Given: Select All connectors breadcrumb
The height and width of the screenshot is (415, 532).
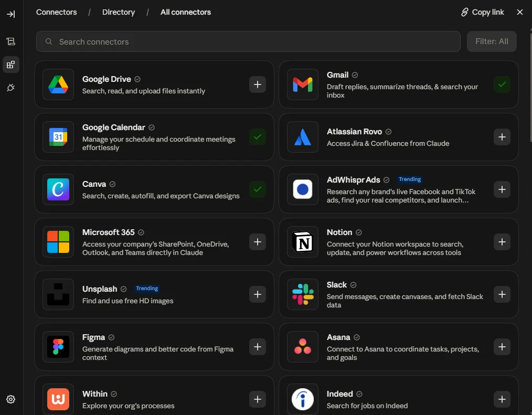Looking at the screenshot, I should pos(186,12).
